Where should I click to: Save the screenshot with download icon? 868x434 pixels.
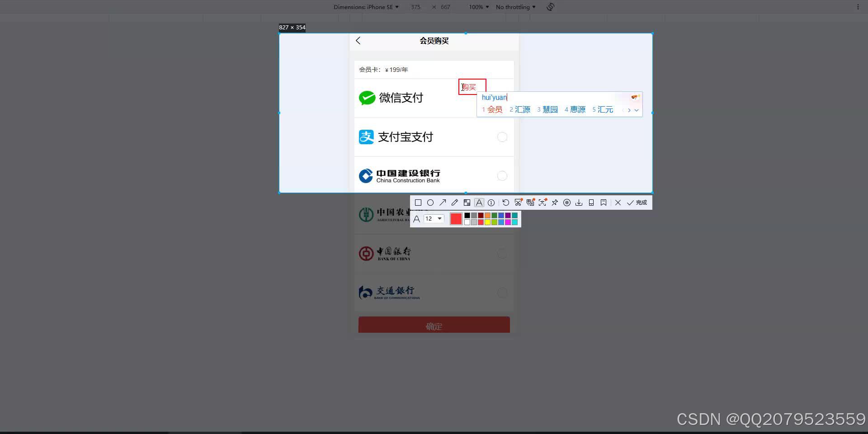[579, 203]
